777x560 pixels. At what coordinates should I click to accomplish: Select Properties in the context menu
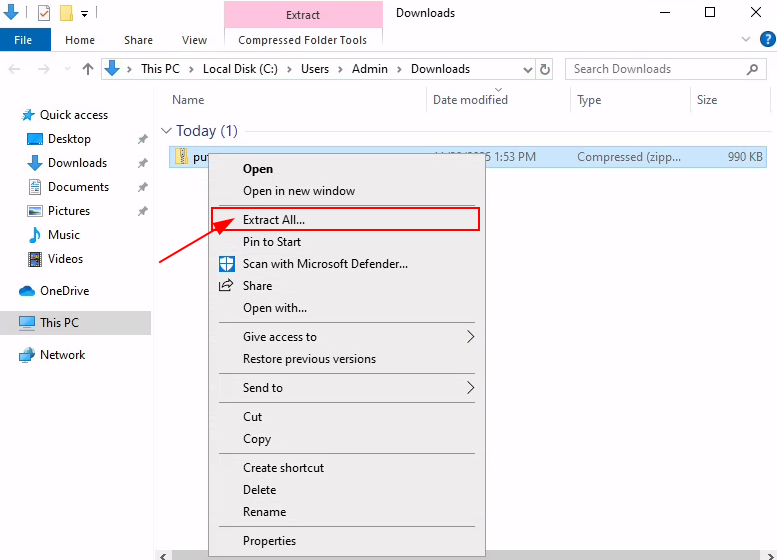(269, 541)
